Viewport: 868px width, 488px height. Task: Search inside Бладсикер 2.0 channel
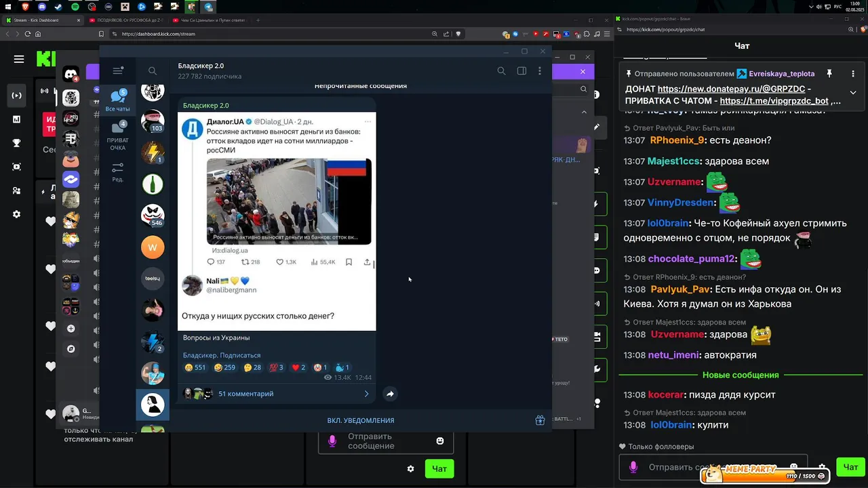(501, 70)
